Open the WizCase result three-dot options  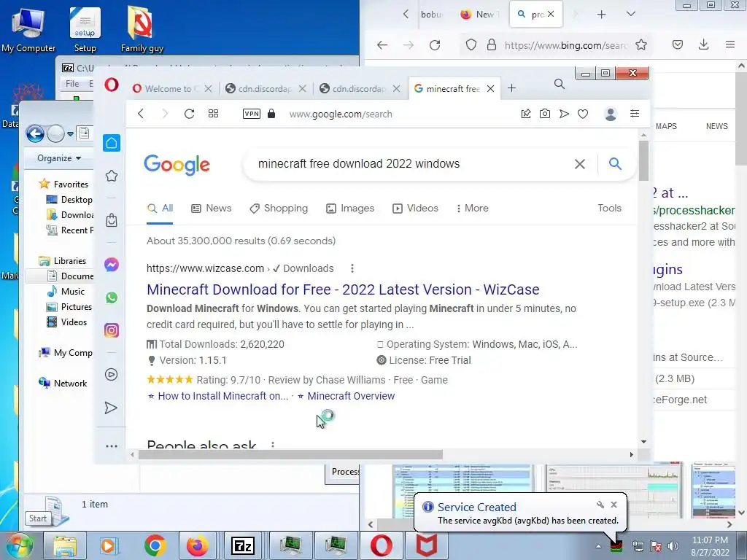(352, 268)
